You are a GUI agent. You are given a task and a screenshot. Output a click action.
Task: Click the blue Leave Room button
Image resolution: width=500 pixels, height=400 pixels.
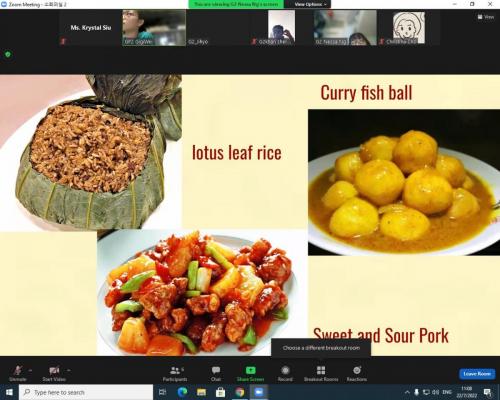coord(477,374)
